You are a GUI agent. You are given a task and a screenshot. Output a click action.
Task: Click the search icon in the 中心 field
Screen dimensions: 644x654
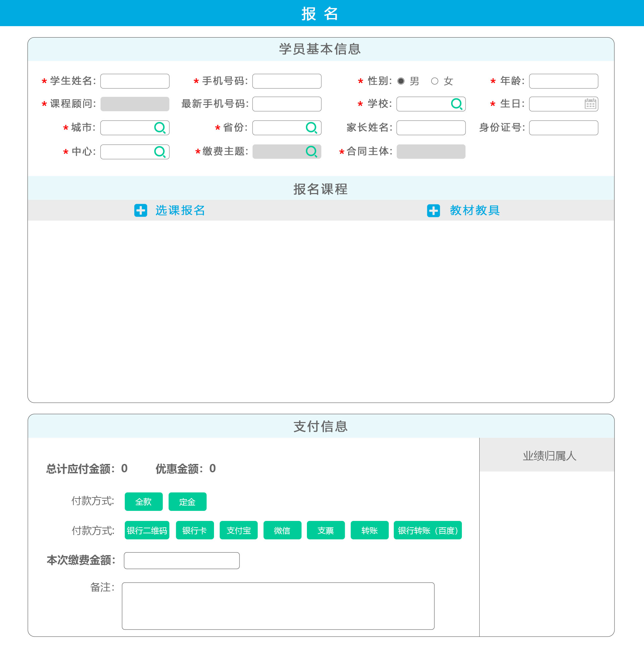click(160, 152)
